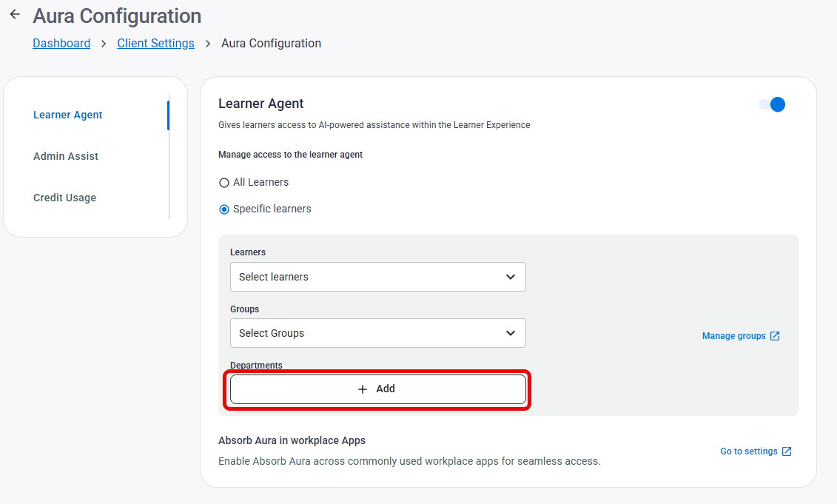The image size is (837, 504).
Task: Click 'Manage access to the learner agent' text
Action: click(x=290, y=154)
